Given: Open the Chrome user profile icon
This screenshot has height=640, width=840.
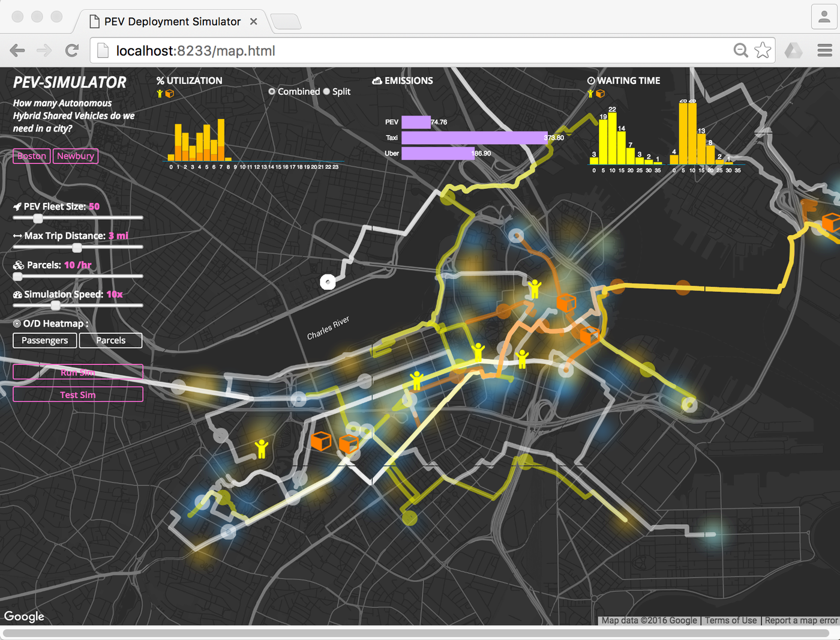Looking at the screenshot, I should click(824, 17).
